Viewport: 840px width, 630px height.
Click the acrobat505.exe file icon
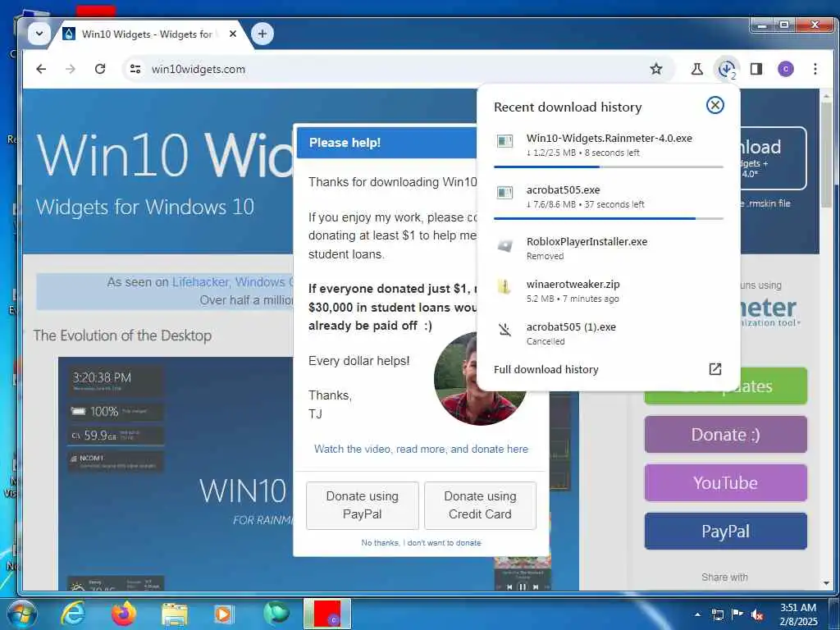(504, 192)
